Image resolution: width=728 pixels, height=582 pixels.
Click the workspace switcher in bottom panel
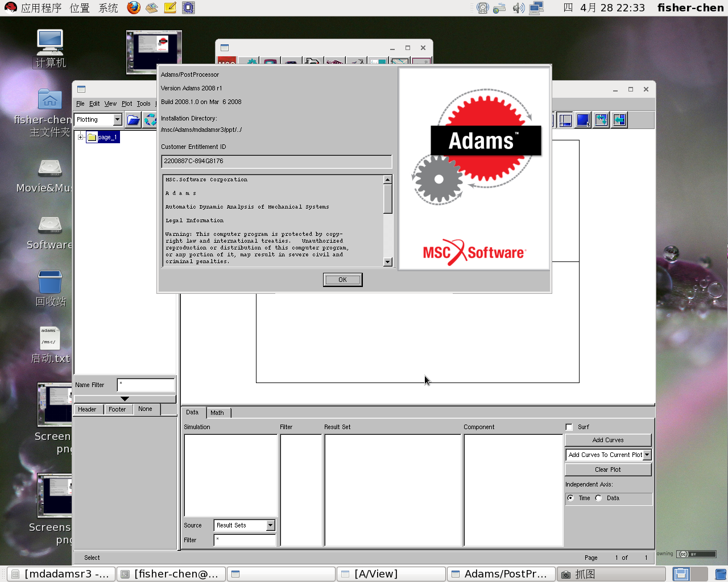[x=690, y=574]
